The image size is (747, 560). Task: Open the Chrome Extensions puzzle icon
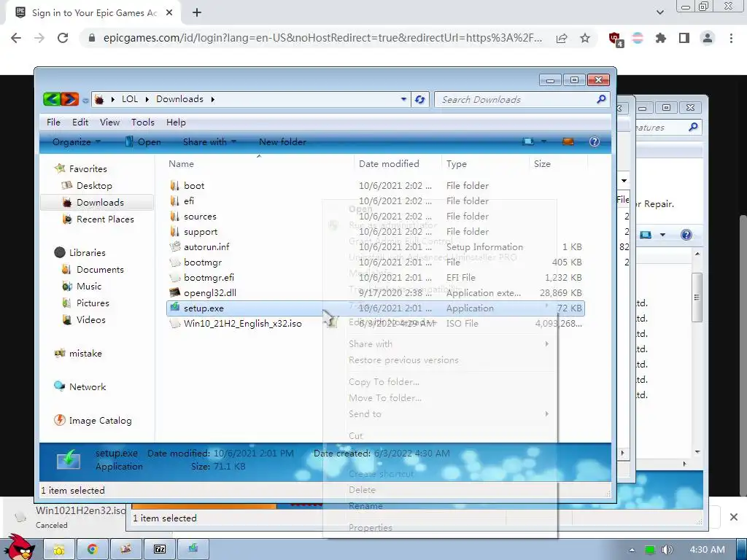tap(660, 38)
